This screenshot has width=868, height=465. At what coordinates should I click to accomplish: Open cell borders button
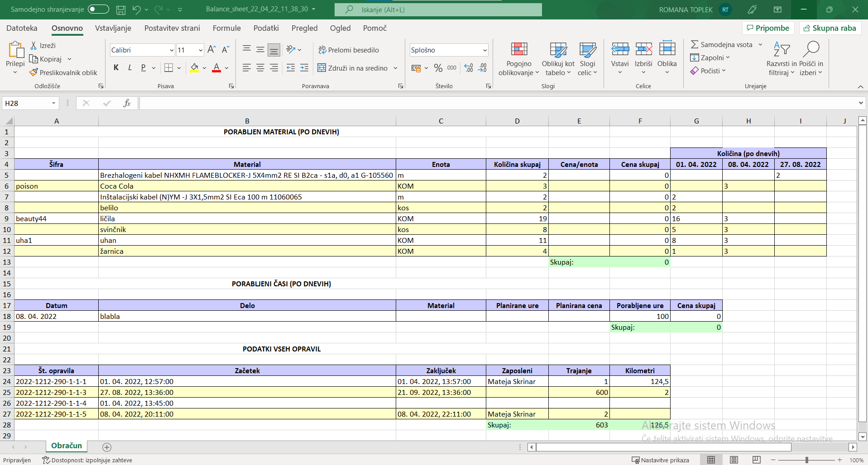[x=168, y=68]
